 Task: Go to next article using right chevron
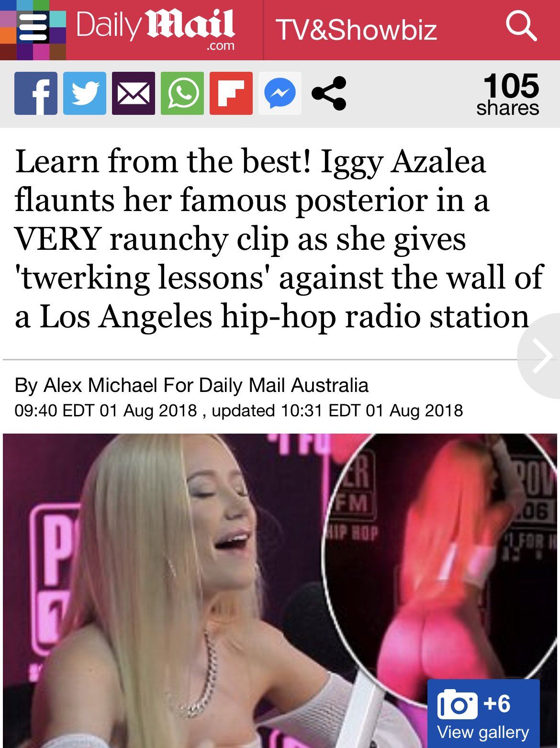(541, 356)
